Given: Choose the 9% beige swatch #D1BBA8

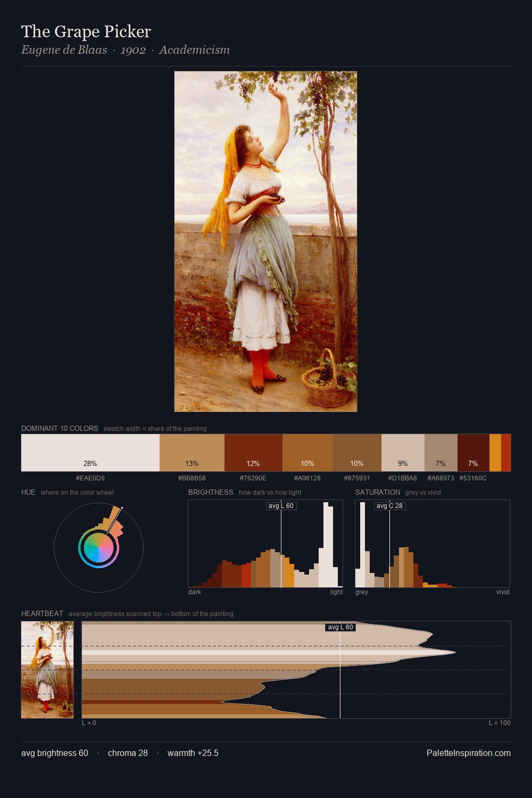Looking at the screenshot, I should 403,453.
